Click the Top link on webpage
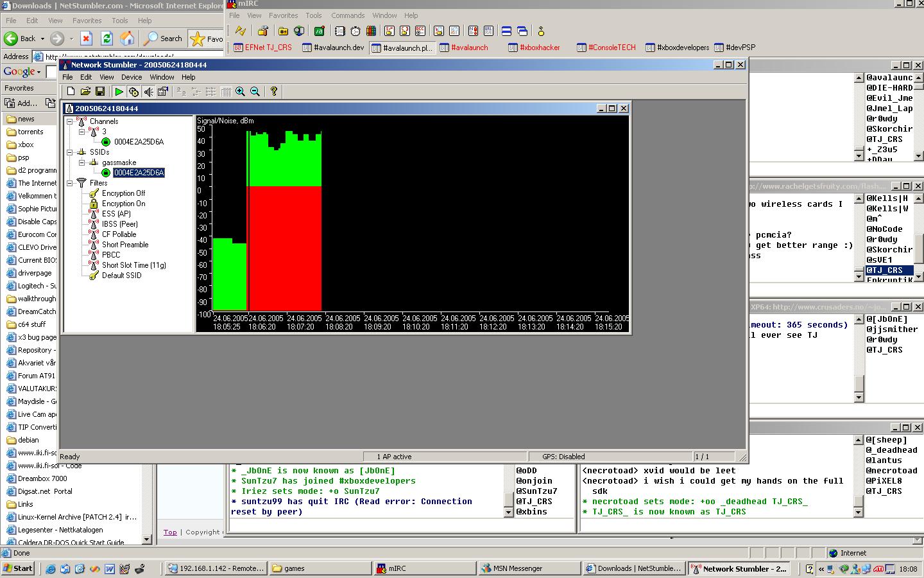The width and height of the screenshot is (924, 578). (x=170, y=532)
